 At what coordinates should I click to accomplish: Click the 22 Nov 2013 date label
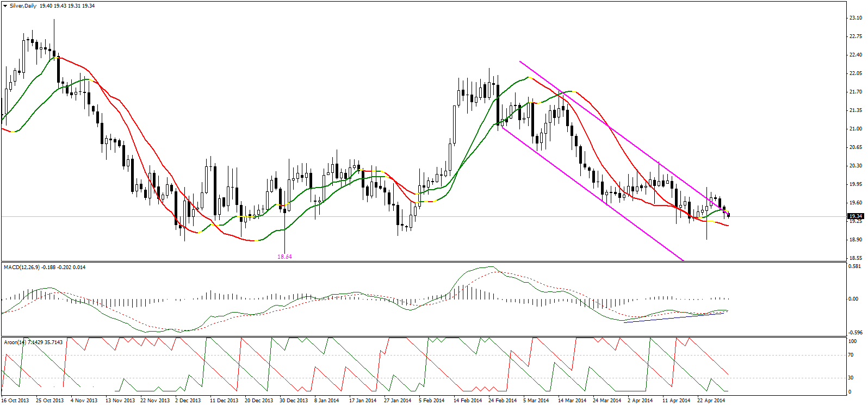155,401
